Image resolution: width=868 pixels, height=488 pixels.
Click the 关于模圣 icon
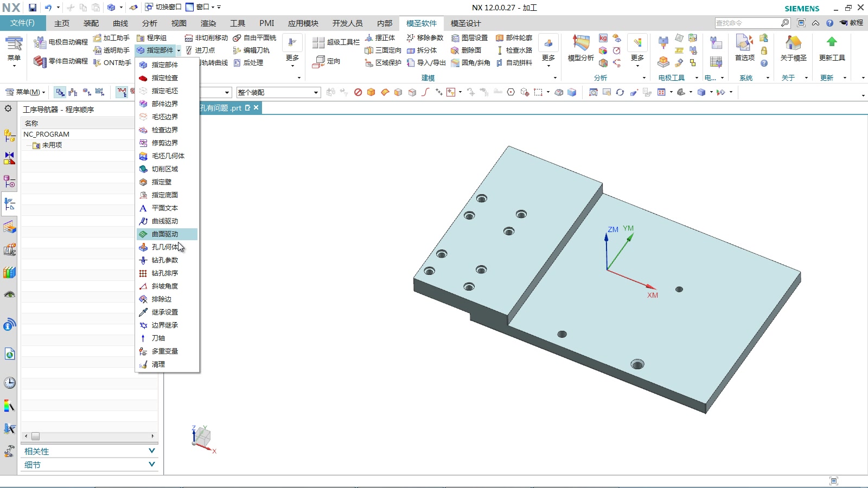click(793, 49)
